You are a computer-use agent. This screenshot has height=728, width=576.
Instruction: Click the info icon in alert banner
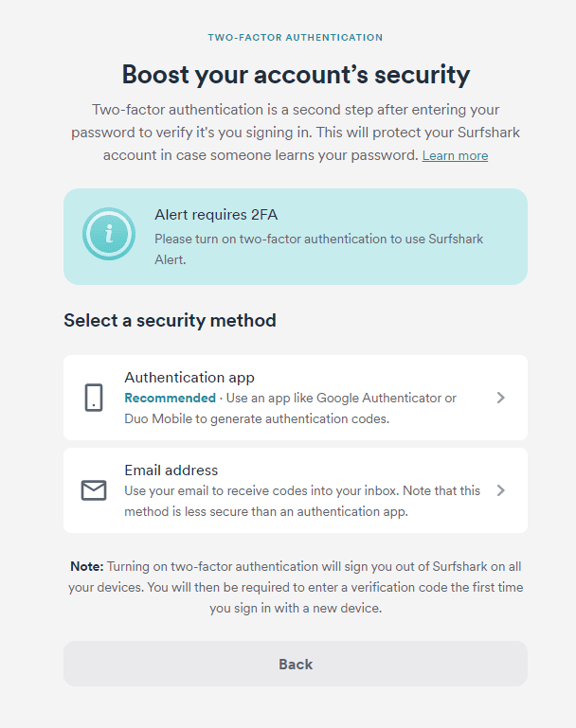[109, 234]
